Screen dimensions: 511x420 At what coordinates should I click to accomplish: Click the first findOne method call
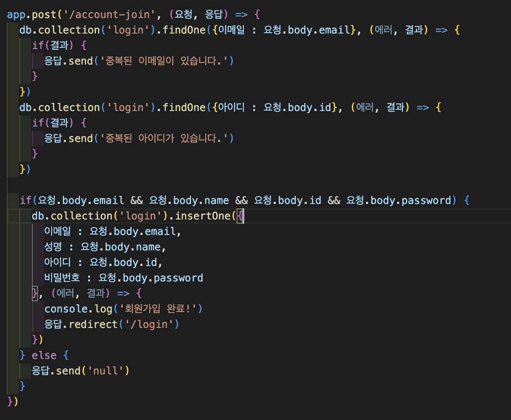point(184,30)
